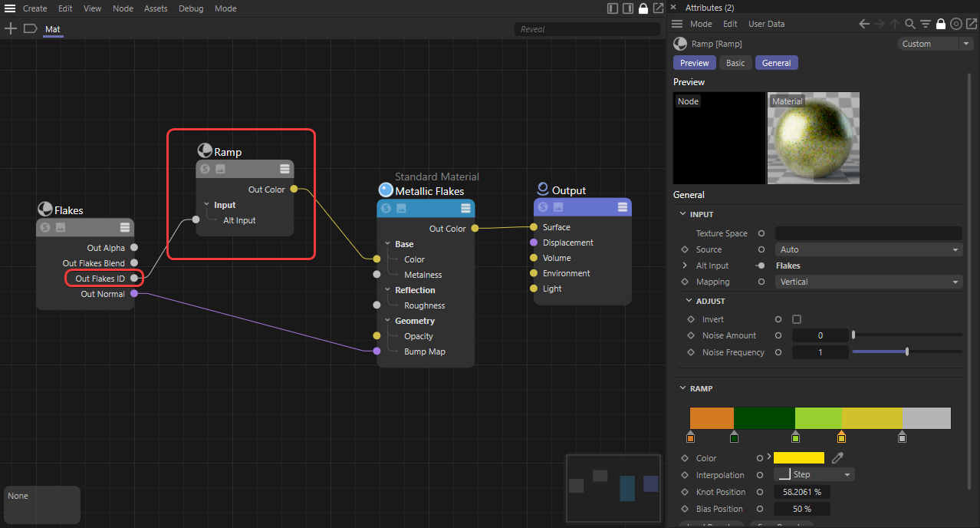
Task: Pick a color with the eyedropper icon
Action: point(837,458)
